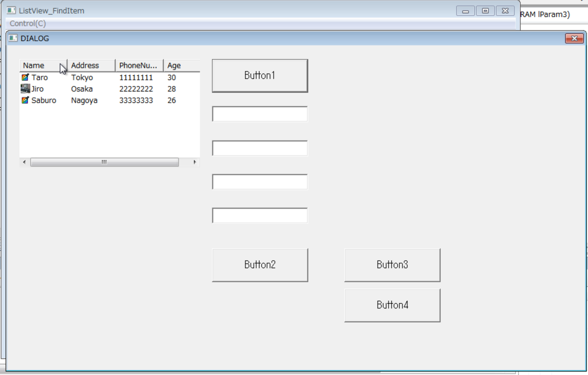Click the icon next to Jiro
Viewport: 588px width, 375px height.
(25, 89)
